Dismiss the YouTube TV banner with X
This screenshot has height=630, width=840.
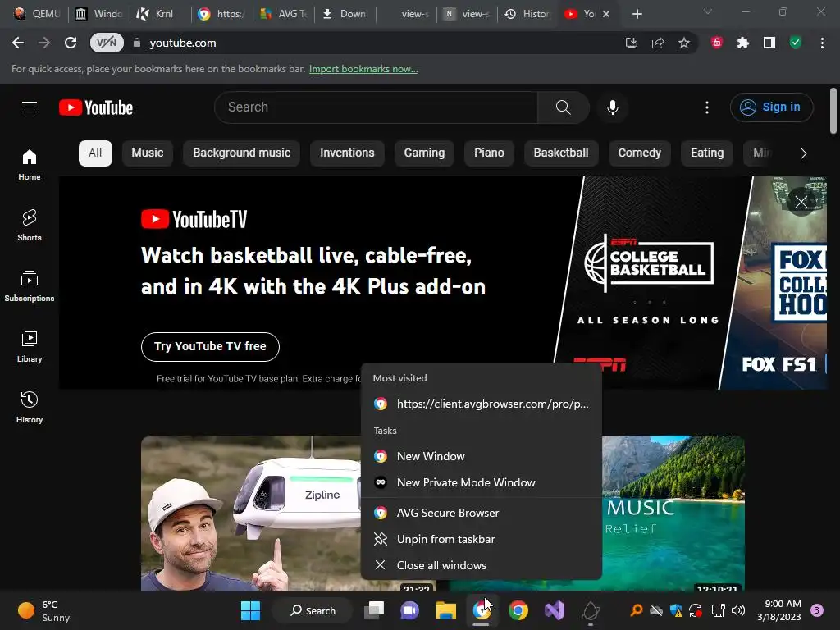pyautogui.click(x=801, y=202)
